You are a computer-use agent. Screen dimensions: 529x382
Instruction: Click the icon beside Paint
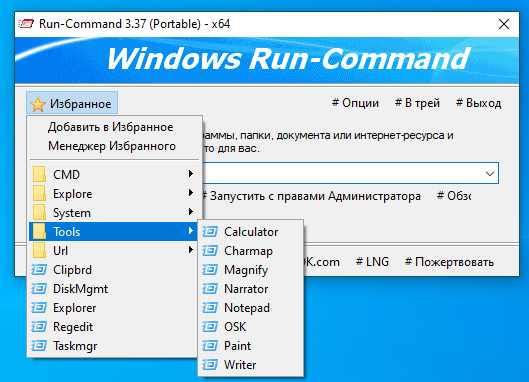pos(210,346)
